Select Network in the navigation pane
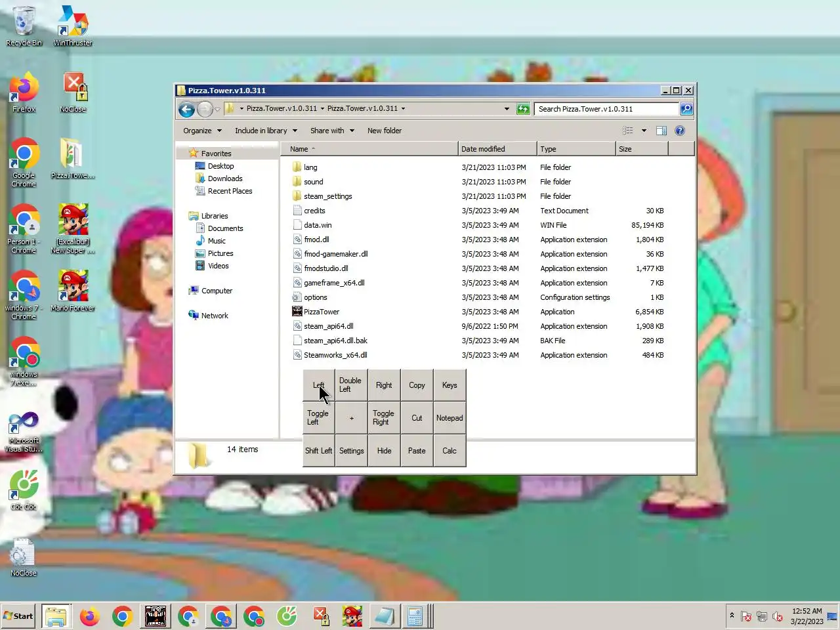The height and width of the screenshot is (630, 840). 215,316
